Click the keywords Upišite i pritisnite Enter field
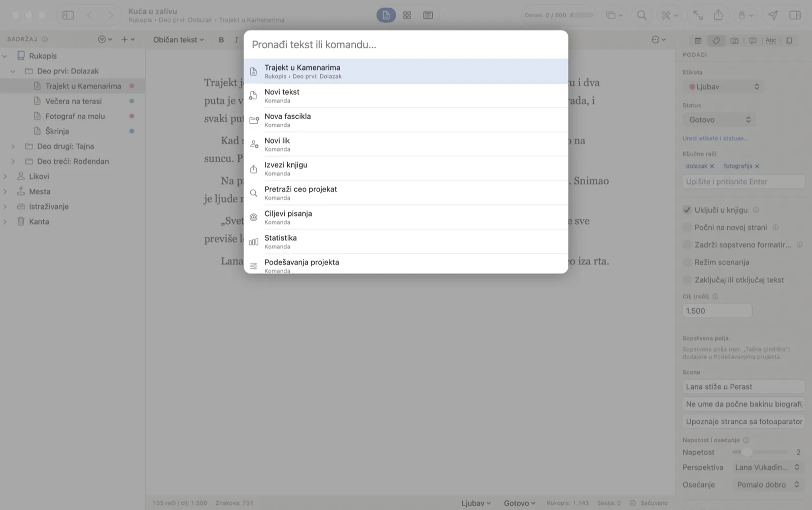Image resolution: width=812 pixels, height=510 pixels. (x=743, y=182)
